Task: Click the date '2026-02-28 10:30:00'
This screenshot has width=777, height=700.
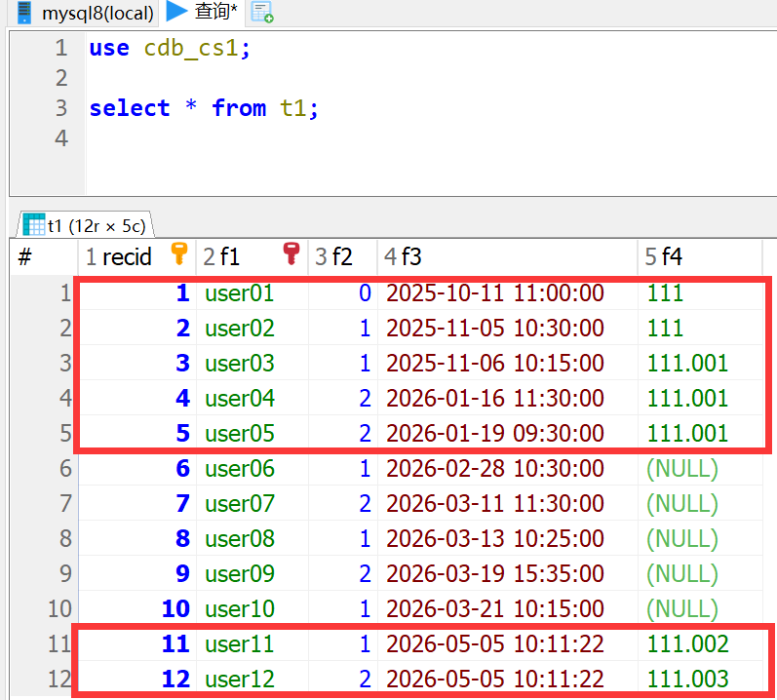Action: tap(495, 469)
